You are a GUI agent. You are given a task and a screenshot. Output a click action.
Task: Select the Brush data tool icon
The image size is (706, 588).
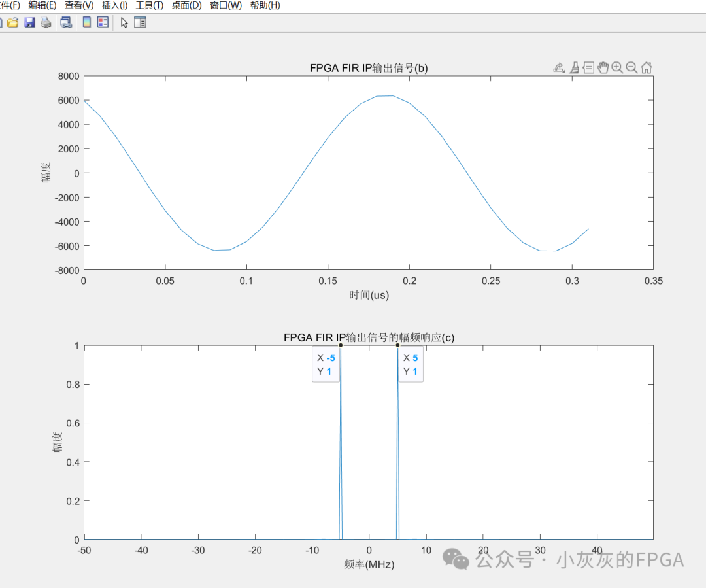pyautogui.click(x=574, y=68)
